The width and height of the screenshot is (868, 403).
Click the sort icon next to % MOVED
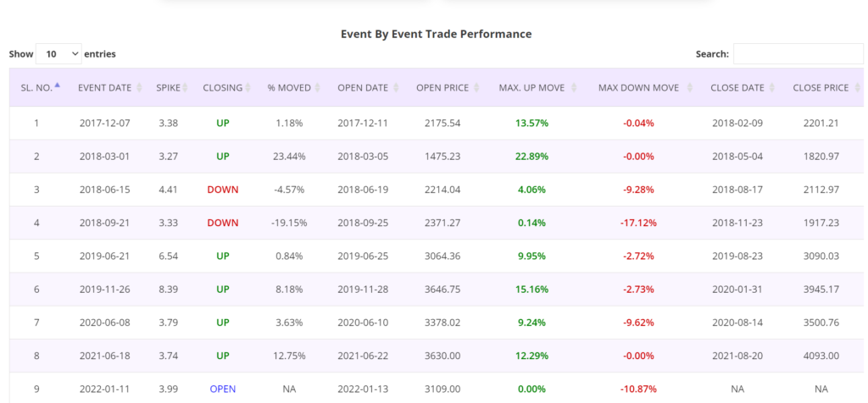coord(319,87)
